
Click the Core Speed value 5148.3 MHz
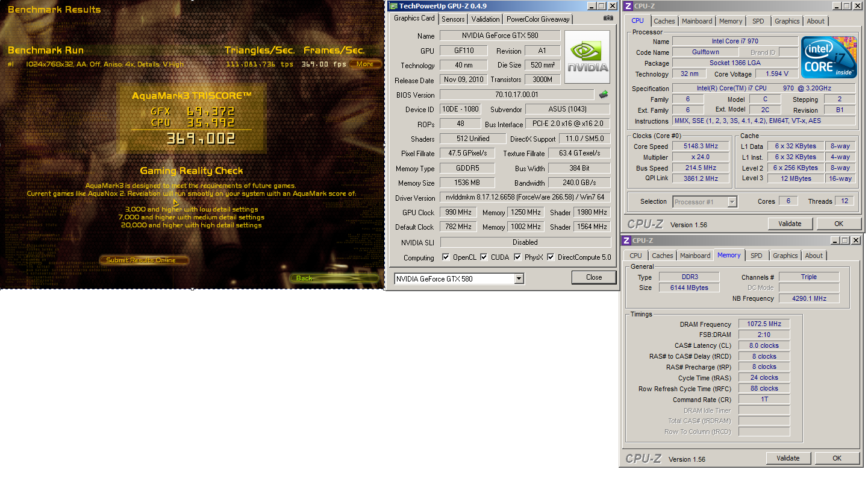pyautogui.click(x=701, y=146)
